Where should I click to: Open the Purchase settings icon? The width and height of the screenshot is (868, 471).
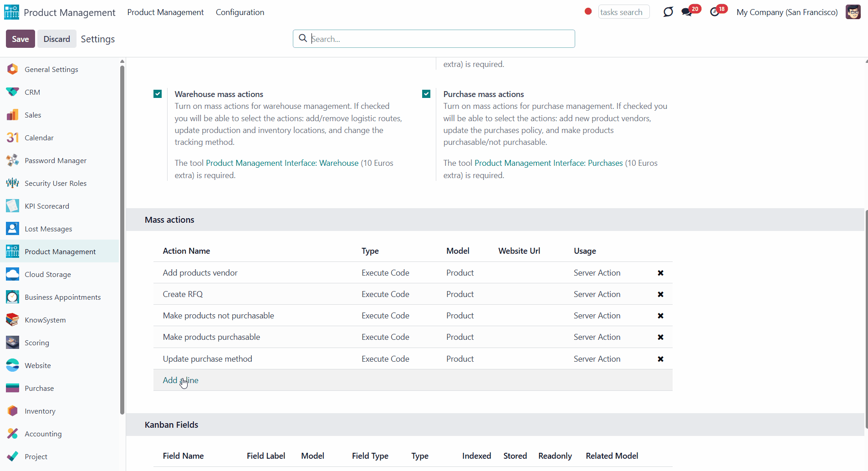pyautogui.click(x=13, y=388)
